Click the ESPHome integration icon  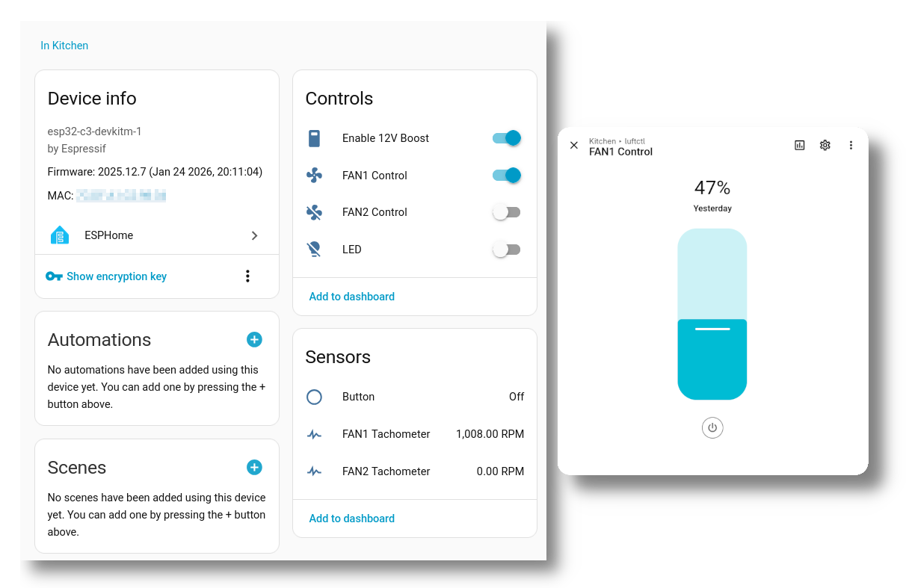60,235
